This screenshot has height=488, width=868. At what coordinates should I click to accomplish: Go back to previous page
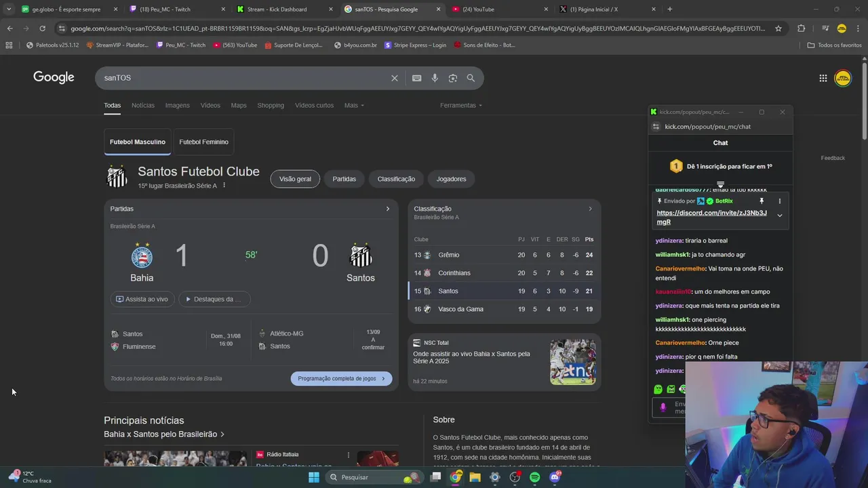click(x=9, y=28)
